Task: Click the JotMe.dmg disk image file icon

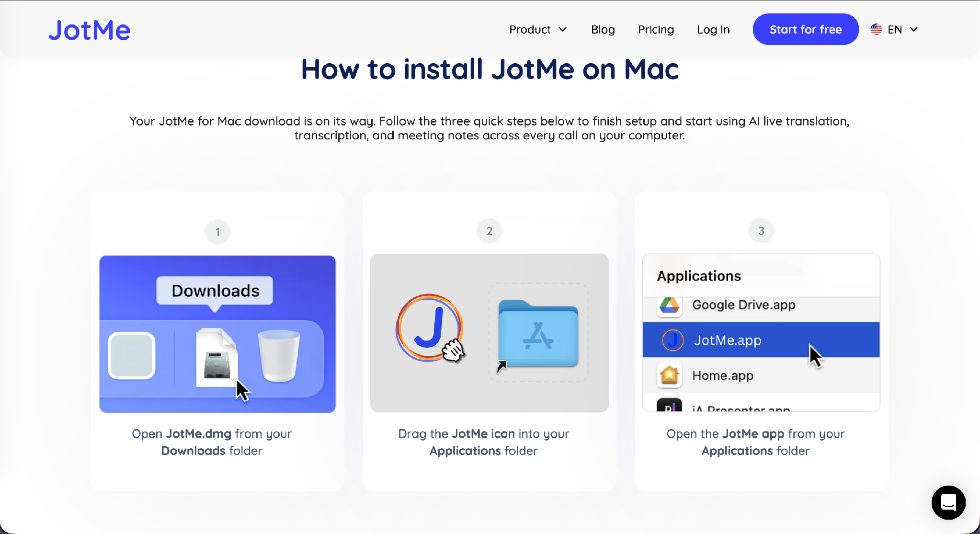Action: (217, 357)
